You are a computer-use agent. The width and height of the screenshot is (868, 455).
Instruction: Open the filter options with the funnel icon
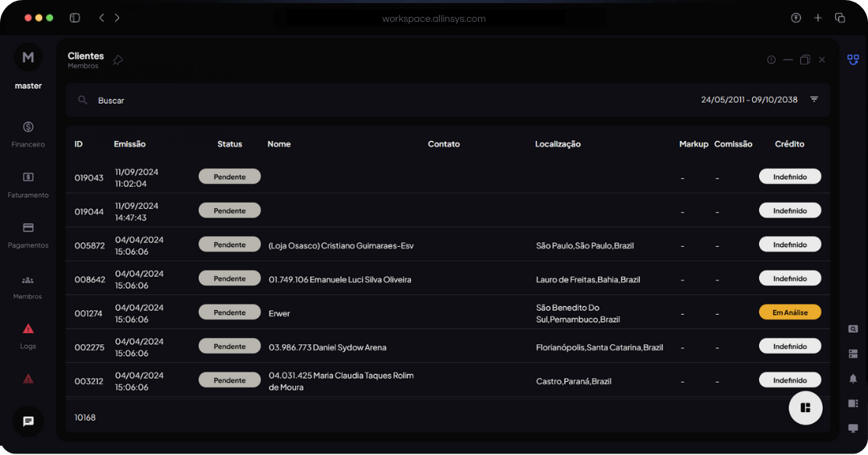[814, 99]
